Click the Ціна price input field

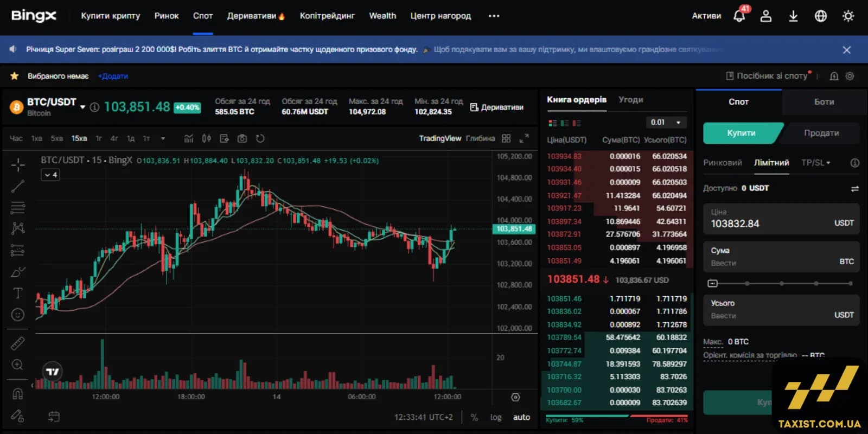pyautogui.click(x=781, y=219)
